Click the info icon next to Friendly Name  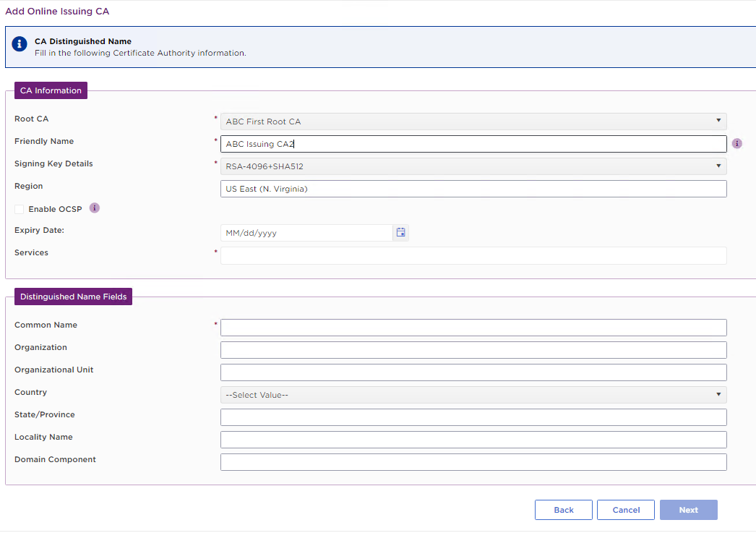(x=736, y=144)
